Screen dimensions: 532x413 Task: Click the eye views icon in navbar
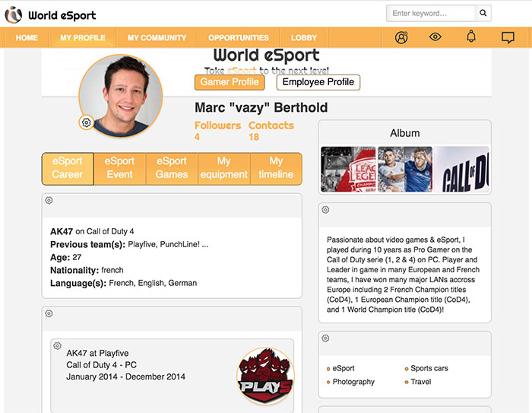[x=435, y=37]
